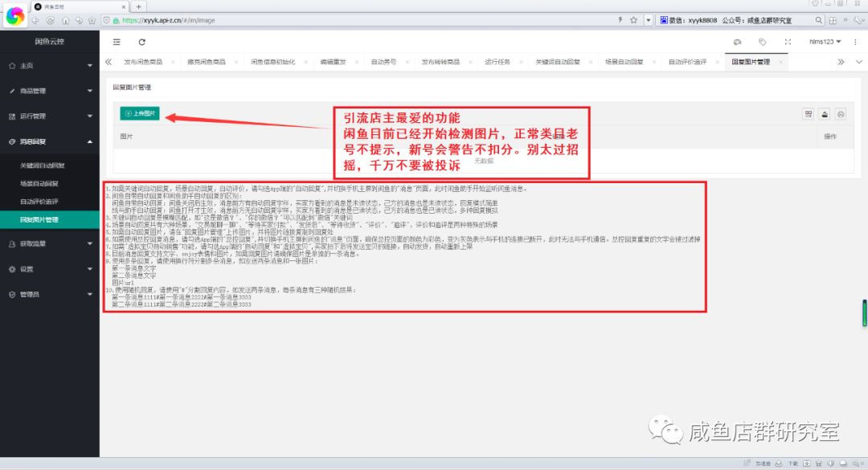Expand the 获取流量 sidebar menu
The image size is (868, 470).
pos(50,243)
